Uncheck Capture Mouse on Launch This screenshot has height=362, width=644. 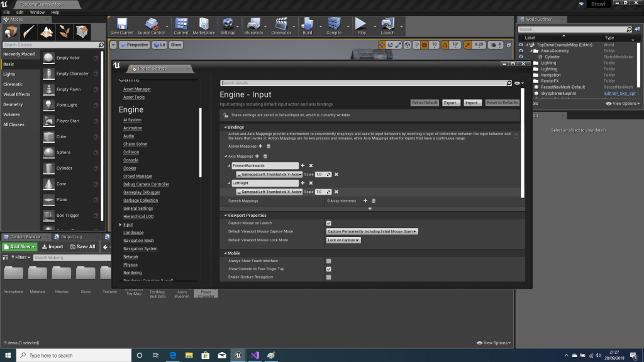pyautogui.click(x=328, y=223)
